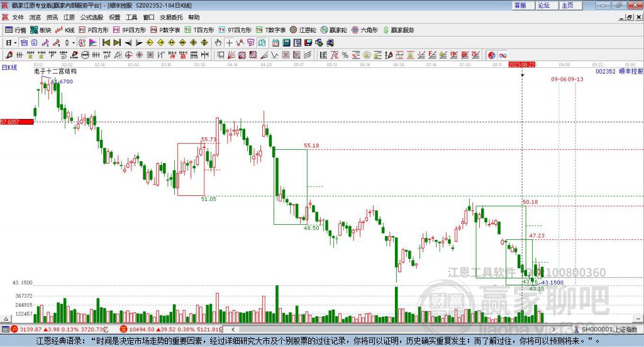Select the V-shaped wave line tool

(x=275, y=55)
